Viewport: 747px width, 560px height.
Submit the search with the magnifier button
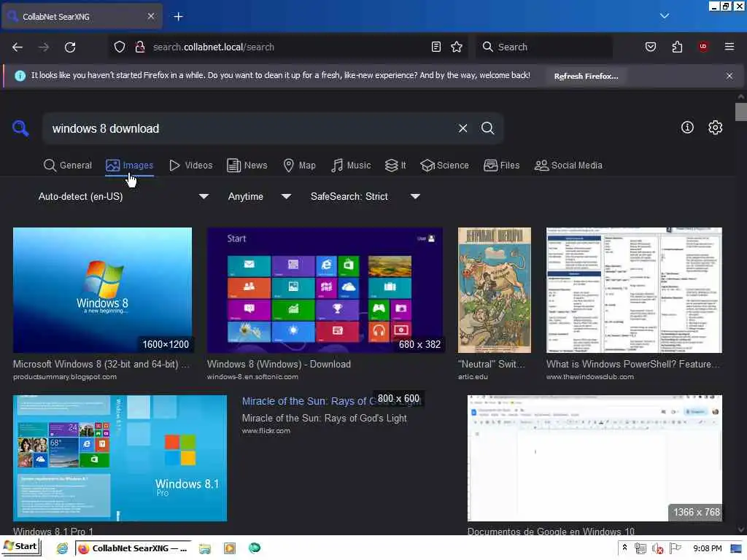(x=487, y=128)
